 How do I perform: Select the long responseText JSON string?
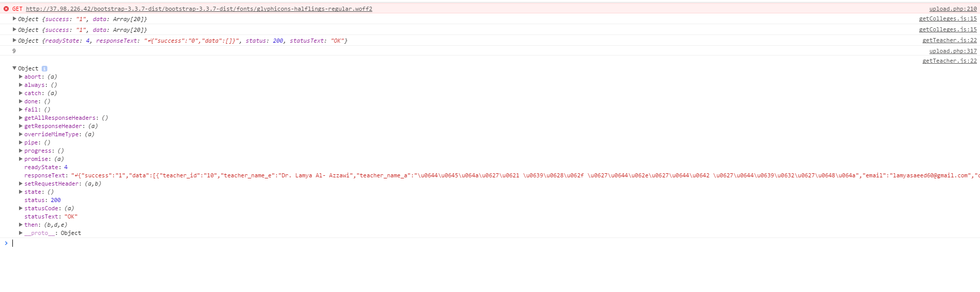point(525,175)
